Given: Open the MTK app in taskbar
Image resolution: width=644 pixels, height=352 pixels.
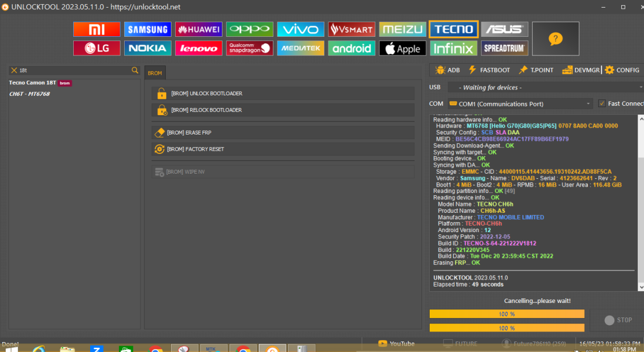Looking at the screenshot, I should pos(214,348).
